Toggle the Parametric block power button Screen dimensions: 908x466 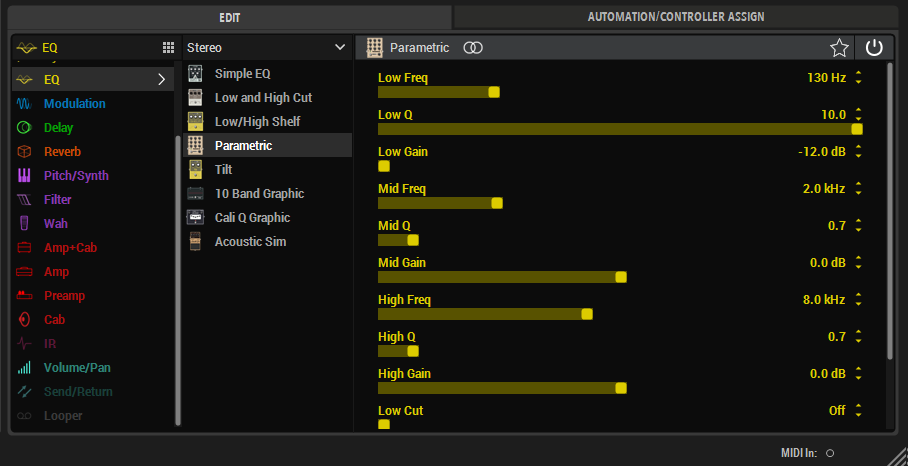coord(874,48)
